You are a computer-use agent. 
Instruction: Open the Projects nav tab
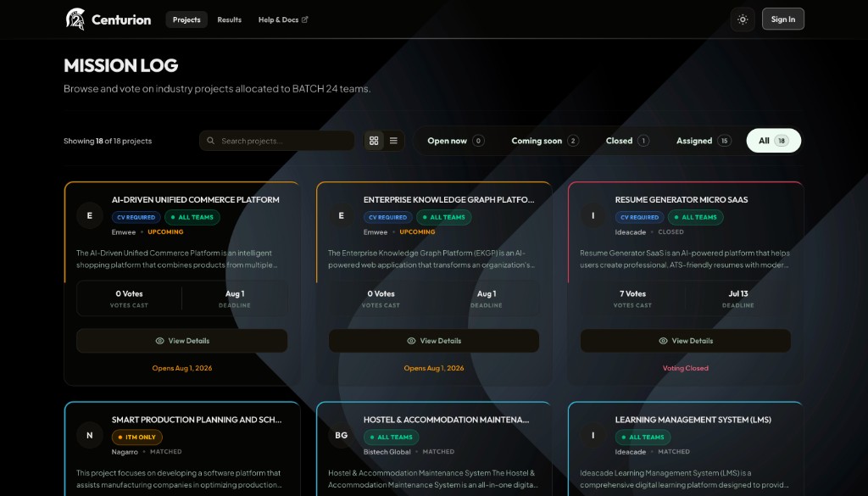pos(186,20)
